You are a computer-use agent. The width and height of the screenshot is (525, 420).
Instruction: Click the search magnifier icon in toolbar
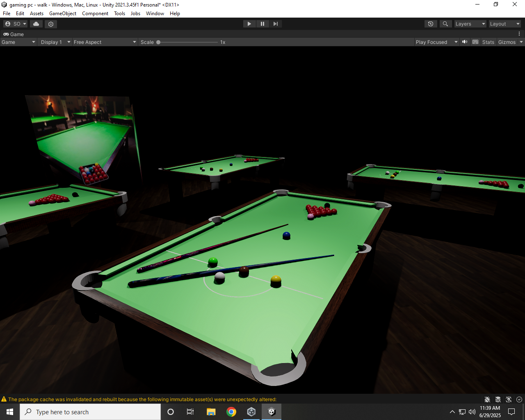(445, 24)
